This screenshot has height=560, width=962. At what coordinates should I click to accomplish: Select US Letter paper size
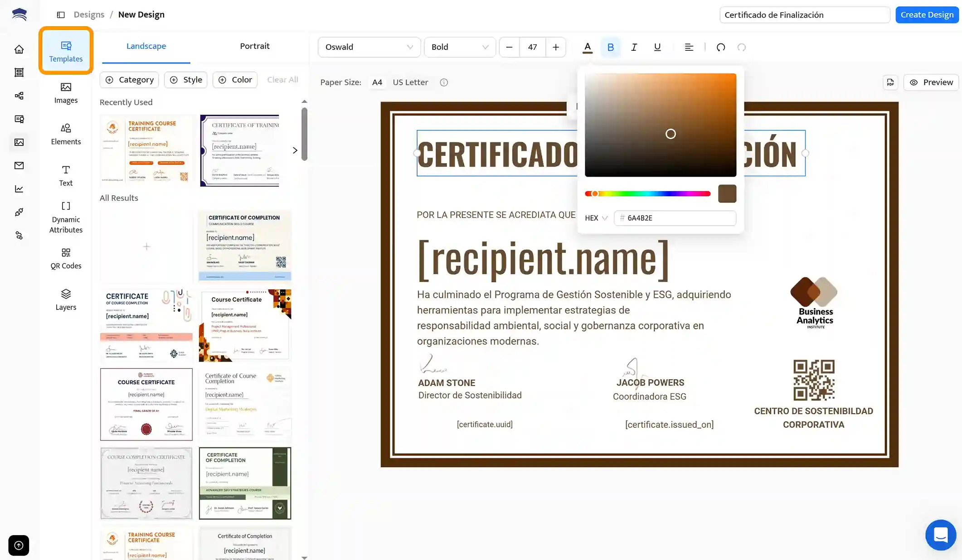pyautogui.click(x=410, y=82)
